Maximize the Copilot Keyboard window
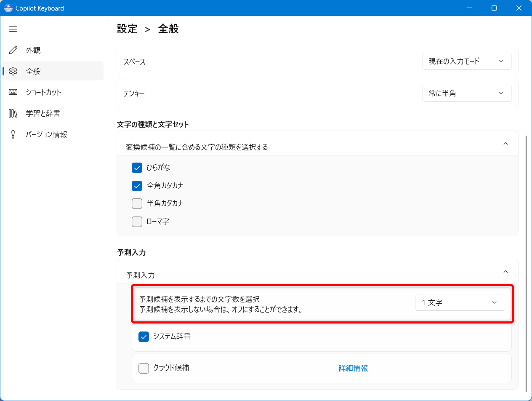Image resolution: width=532 pixels, height=401 pixels. 494,8
